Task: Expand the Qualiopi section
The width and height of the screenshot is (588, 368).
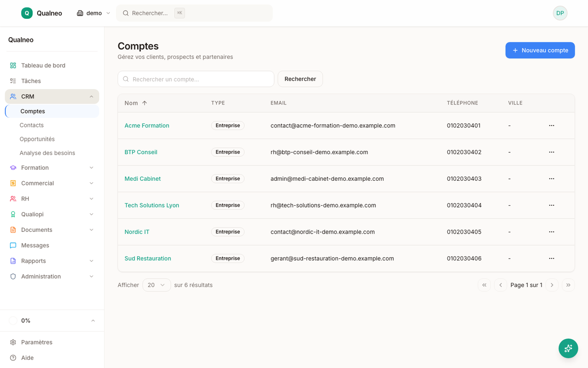Action: 91,214
